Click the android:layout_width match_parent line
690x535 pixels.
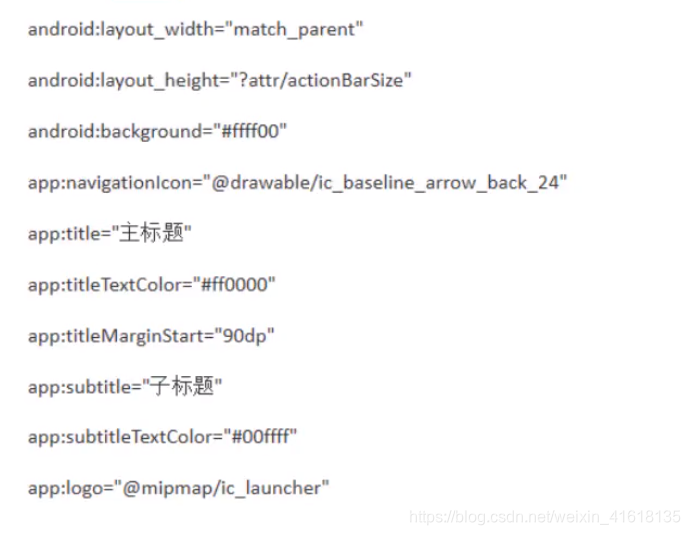coord(195,30)
